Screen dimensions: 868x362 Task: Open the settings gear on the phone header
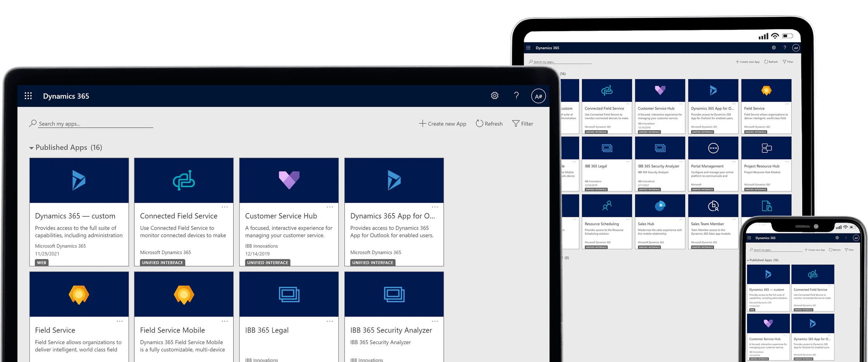tap(837, 238)
